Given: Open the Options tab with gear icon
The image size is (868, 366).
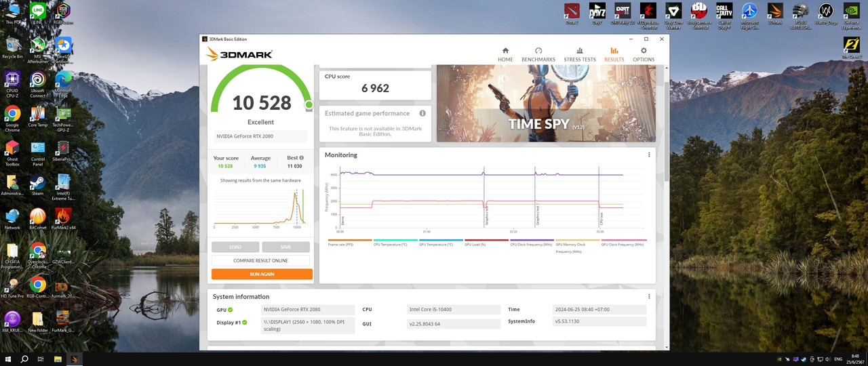Looking at the screenshot, I should [x=644, y=55].
